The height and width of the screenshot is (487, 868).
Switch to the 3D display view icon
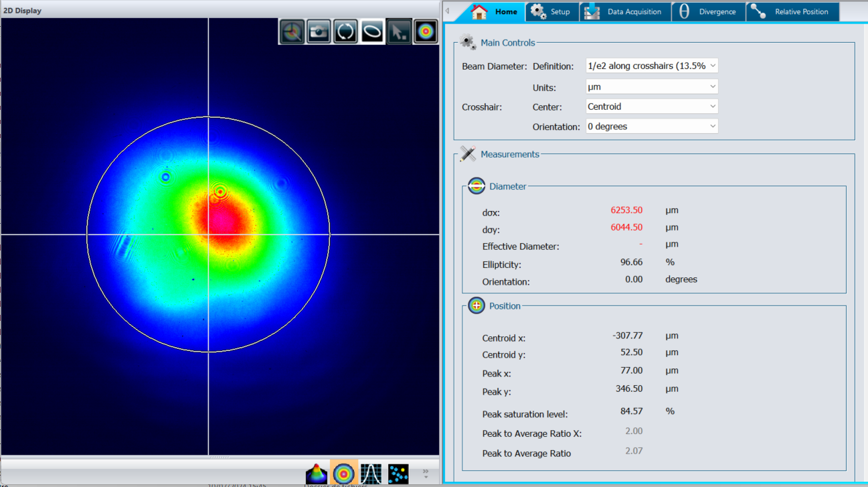tap(317, 473)
